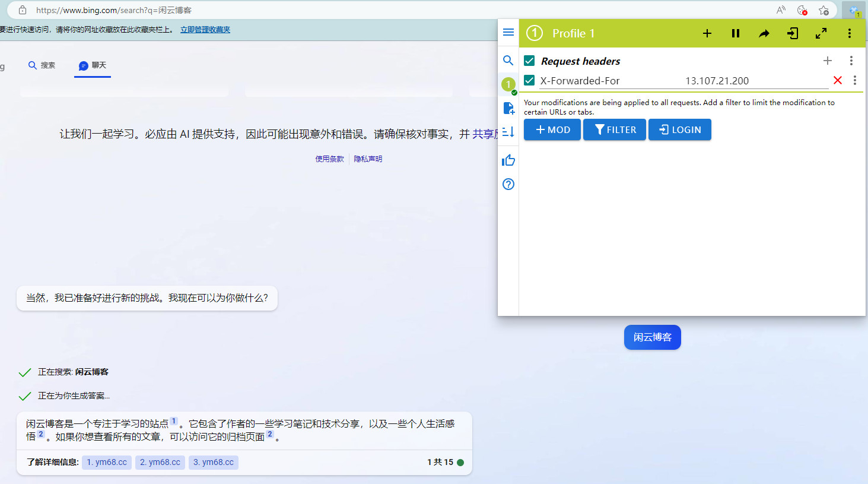Click the site lock icon
This screenshot has height=484, width=868.
(x=23, y=10)
